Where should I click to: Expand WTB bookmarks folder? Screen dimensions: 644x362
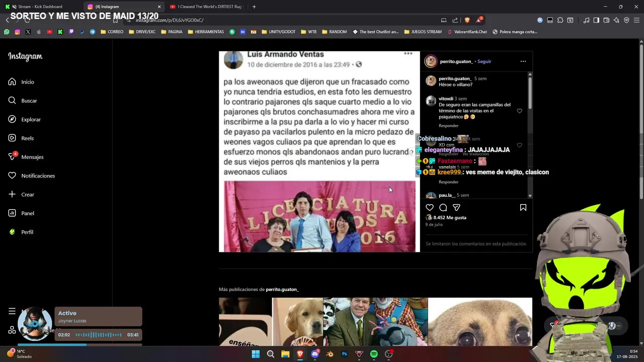coord(309,32)
